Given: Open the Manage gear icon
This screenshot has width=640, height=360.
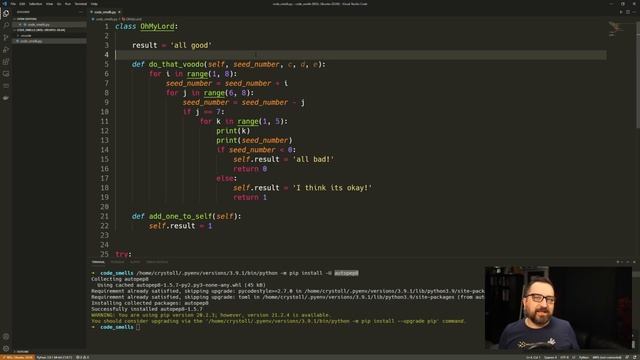Looking at the screenshot, I should point(6,349).
